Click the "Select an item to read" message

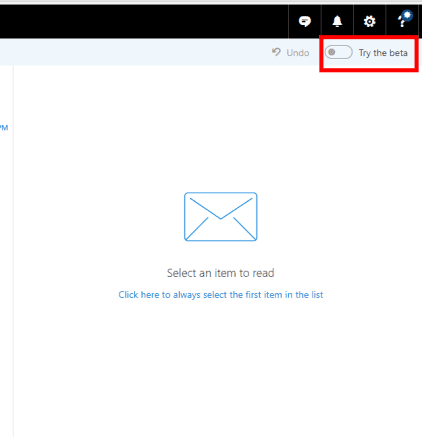click(221, 273)
